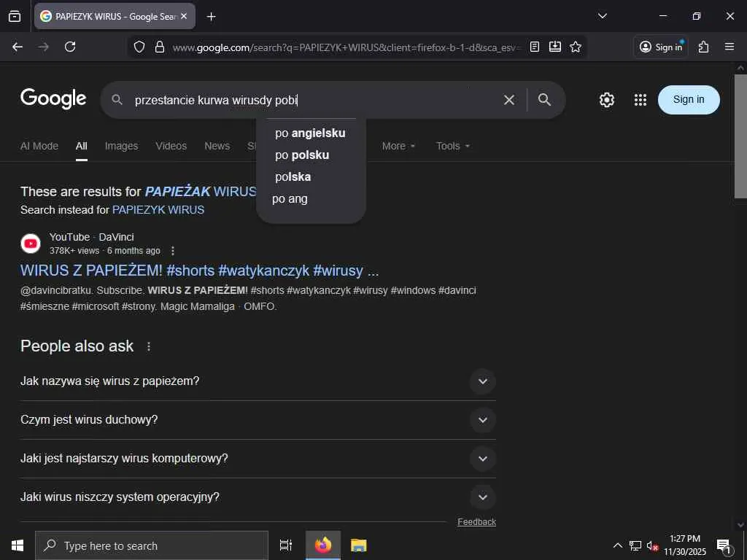Image resolution: width=747 pixels, height=560 pixels.
Task: Open People also ask options menu
Action: [149, 346]
